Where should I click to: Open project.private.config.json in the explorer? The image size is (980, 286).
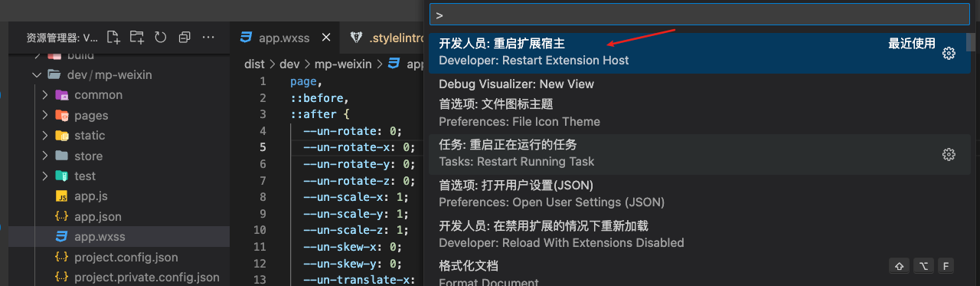tap(147, 277)
